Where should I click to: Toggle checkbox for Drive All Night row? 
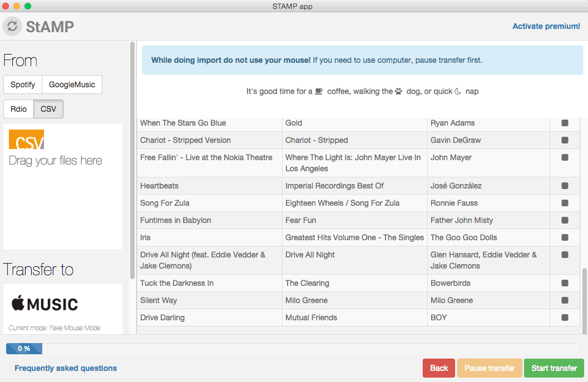565,255
